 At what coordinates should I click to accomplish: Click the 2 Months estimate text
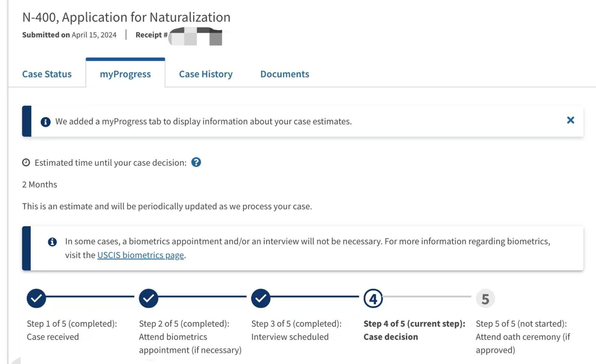(x=40, y=184)
